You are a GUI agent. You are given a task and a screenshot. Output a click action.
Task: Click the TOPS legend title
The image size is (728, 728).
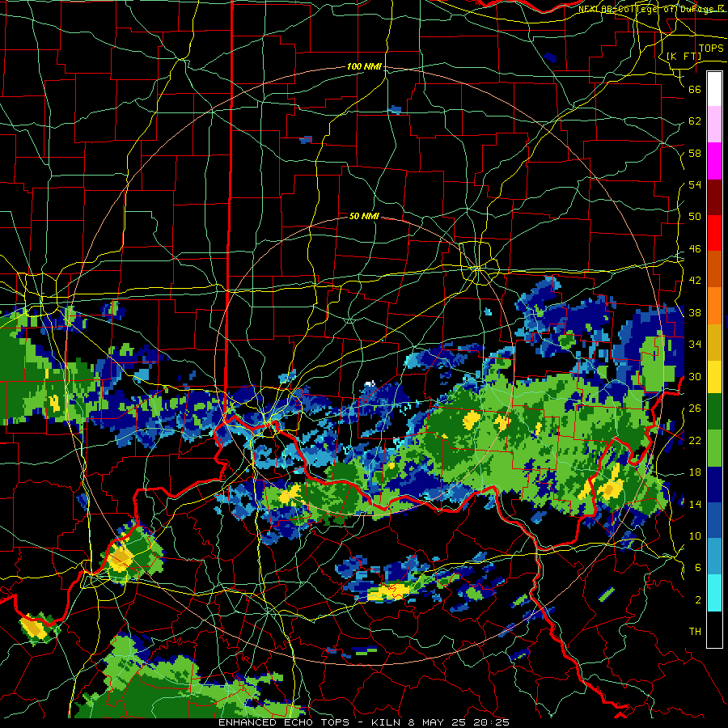click(x=711, y=48)
